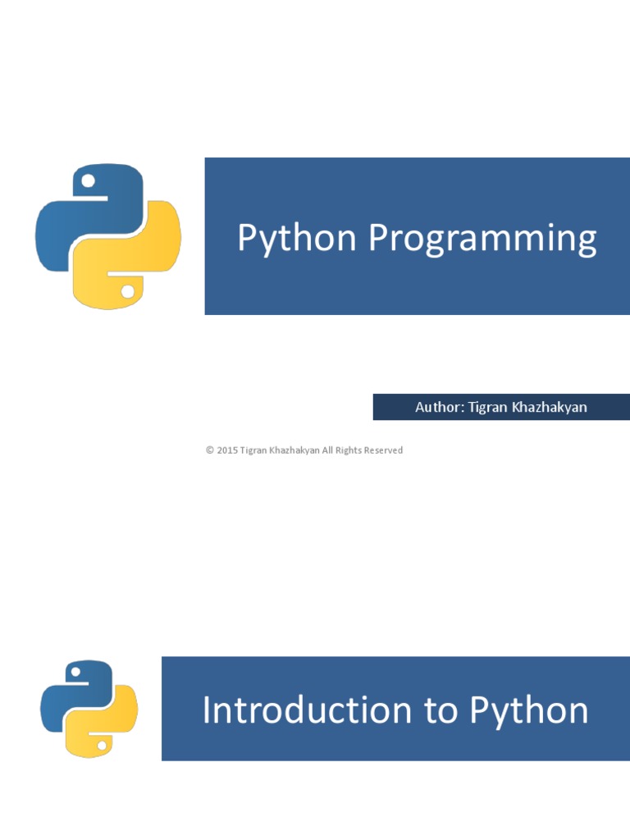Click the large Python logo on the title slide
The width and height of the screenshot is (630, 840).
point(108,236)
